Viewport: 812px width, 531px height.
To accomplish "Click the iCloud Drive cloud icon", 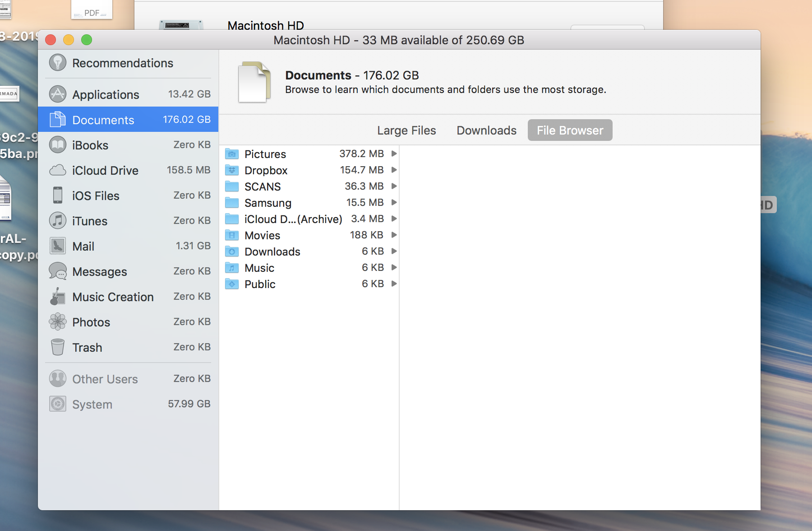I will 58,170.
